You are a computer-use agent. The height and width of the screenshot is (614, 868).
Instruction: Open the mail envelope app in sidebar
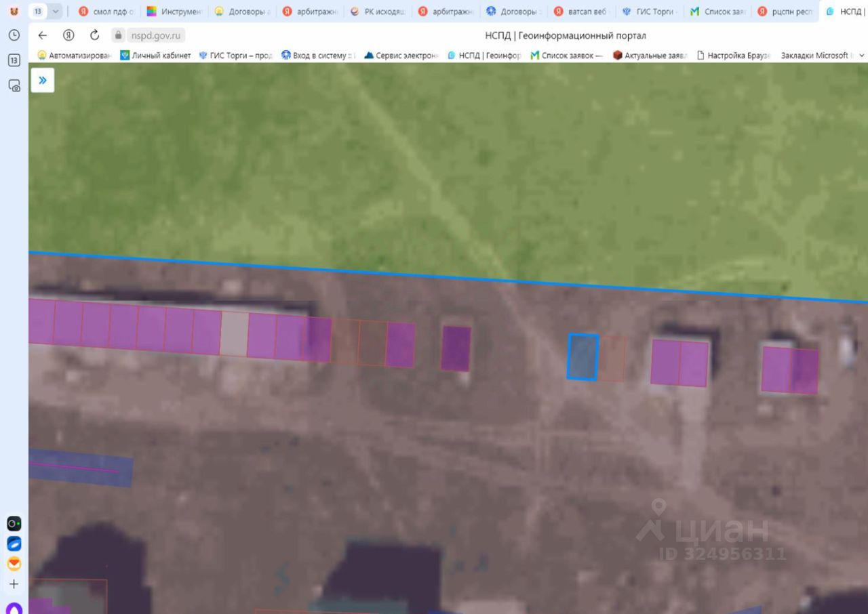14,564
